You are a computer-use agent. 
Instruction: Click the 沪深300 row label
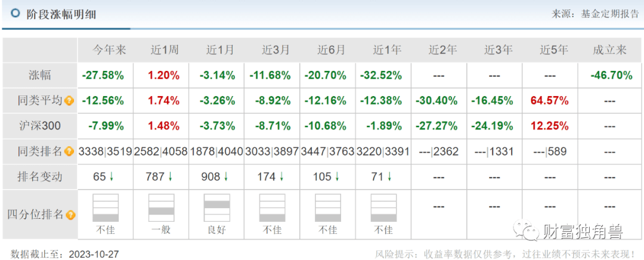tap(41, 126)
